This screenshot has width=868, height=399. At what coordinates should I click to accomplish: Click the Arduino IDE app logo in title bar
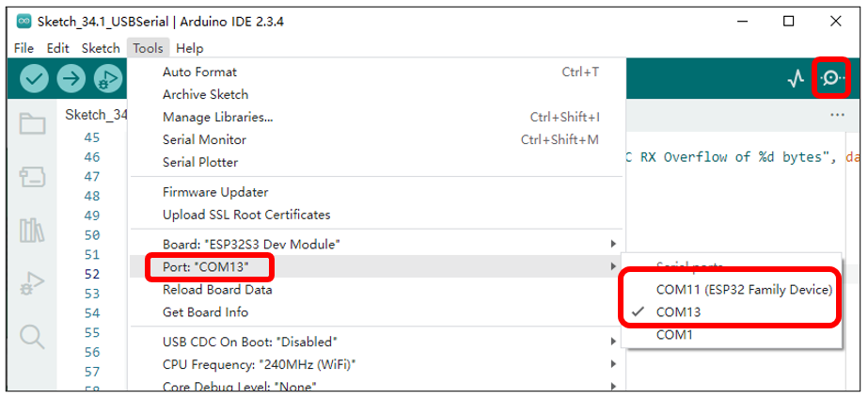pos(24,22)
